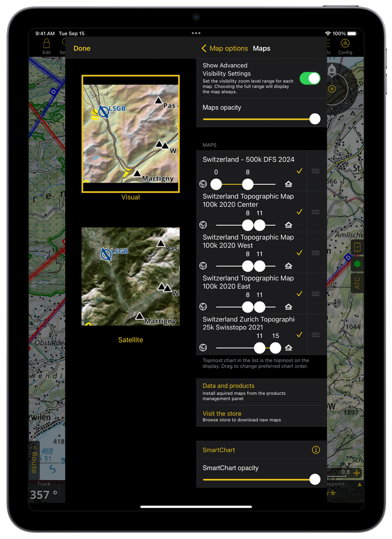Image resolution: width=392 pixels, height=539 pixels.
Task: Open Visit the store link
Action: (222, 414)
